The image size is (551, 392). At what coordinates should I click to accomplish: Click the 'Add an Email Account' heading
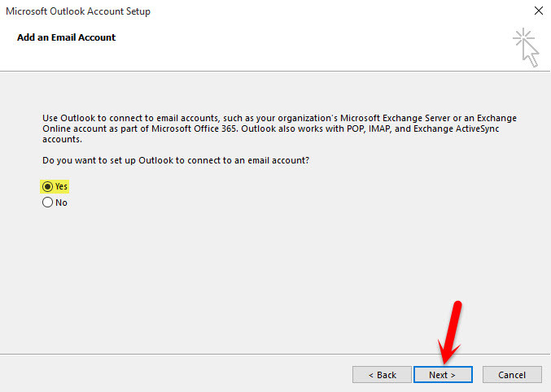(x=67, y=37)
